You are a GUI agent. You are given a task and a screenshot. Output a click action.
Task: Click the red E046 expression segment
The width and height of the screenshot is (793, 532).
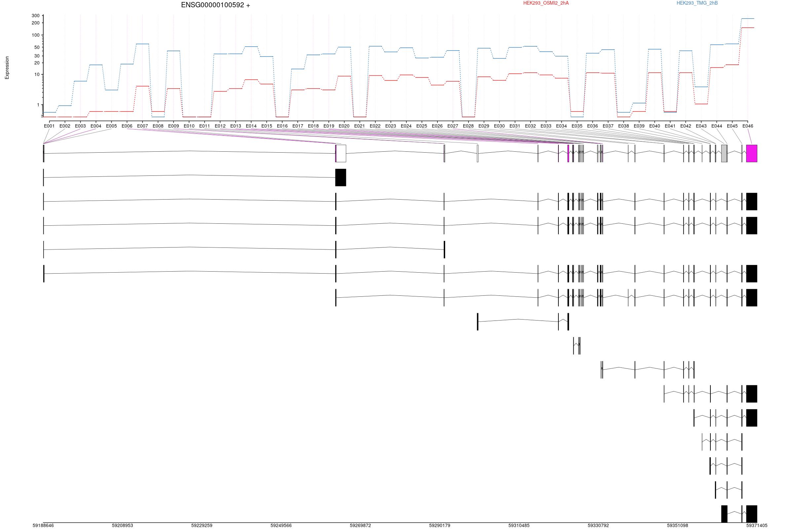747,28
